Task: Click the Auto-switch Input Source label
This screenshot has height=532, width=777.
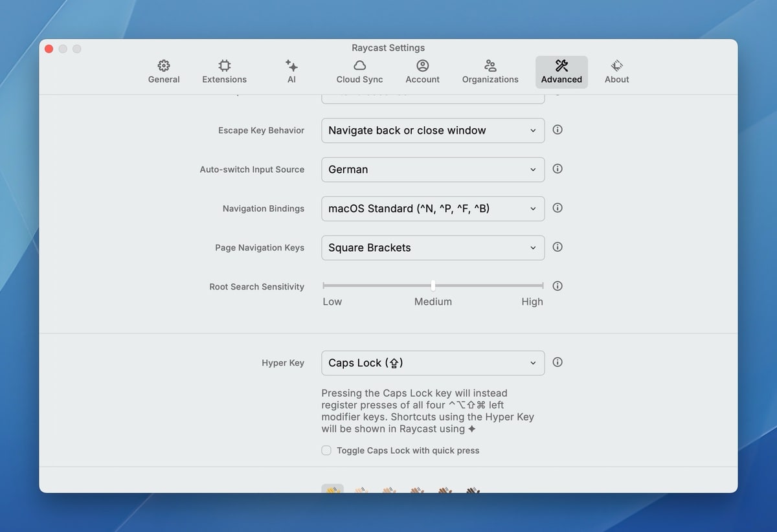Action: click(252, 170)
